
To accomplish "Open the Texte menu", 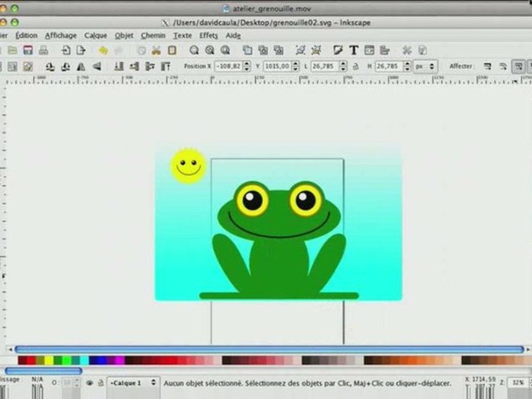I will [182, 35].
